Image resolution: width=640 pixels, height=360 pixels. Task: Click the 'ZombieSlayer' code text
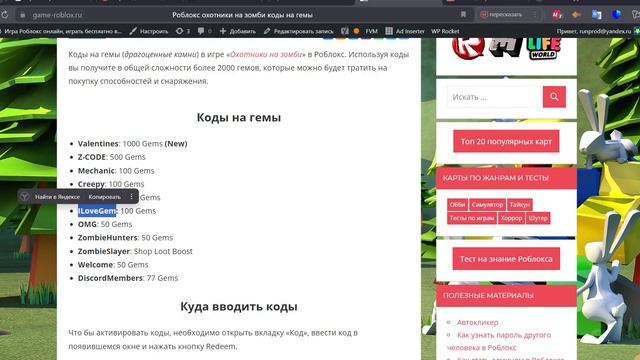pos(104,251)
